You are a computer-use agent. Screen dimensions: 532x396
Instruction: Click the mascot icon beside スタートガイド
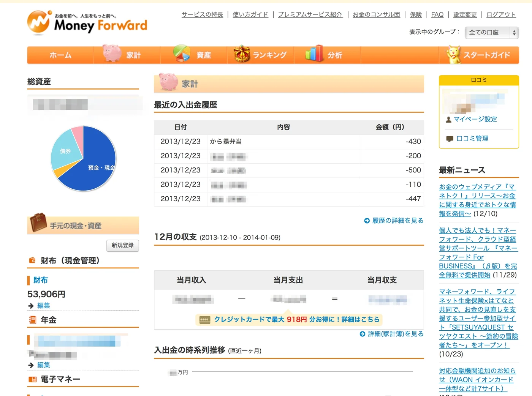click(x=453, y=54)
